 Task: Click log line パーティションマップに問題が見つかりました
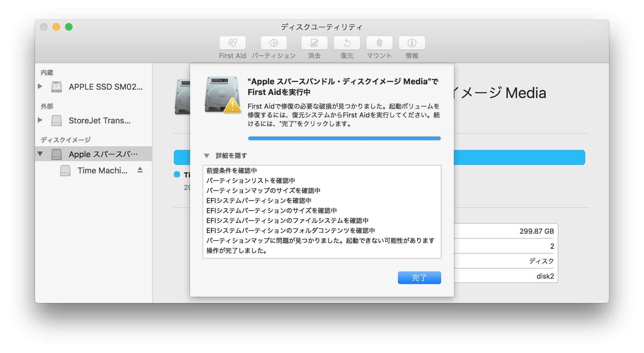(320, 241)
